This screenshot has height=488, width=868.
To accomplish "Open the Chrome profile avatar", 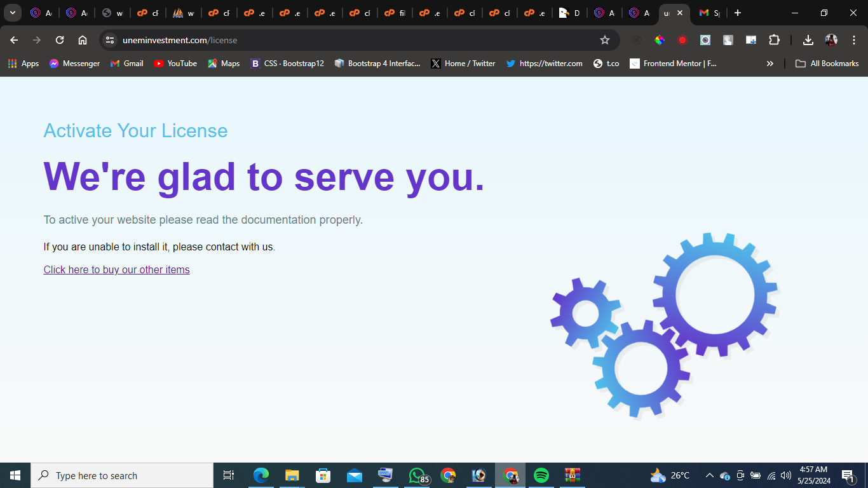I will point(831,40).
